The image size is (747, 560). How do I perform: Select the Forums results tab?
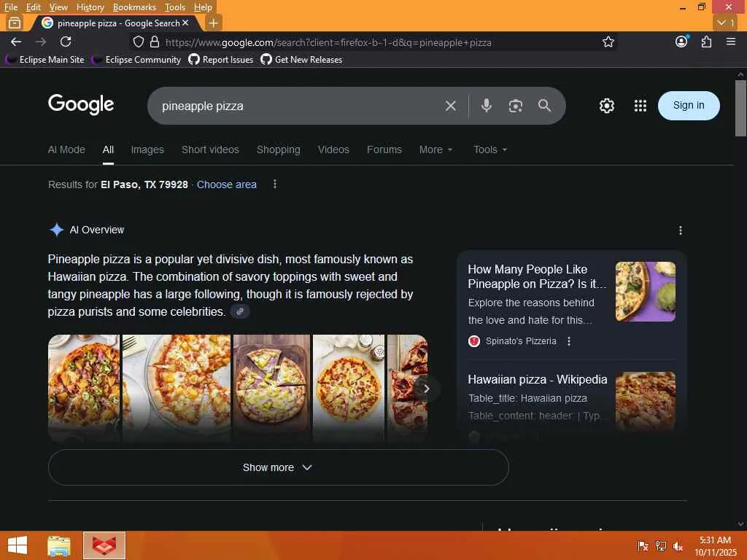384,149
